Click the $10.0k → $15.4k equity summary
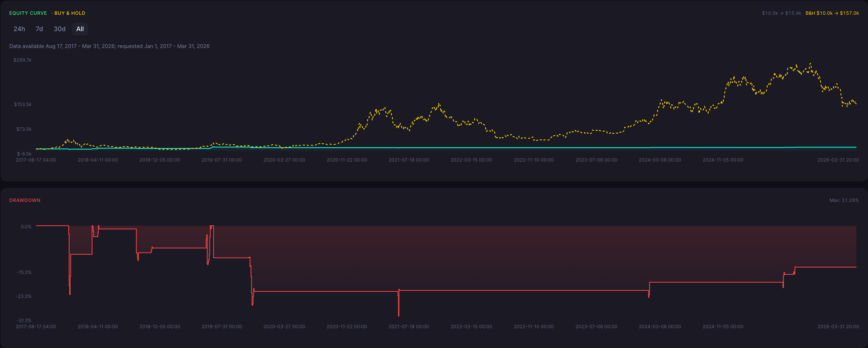 point(781,13)
